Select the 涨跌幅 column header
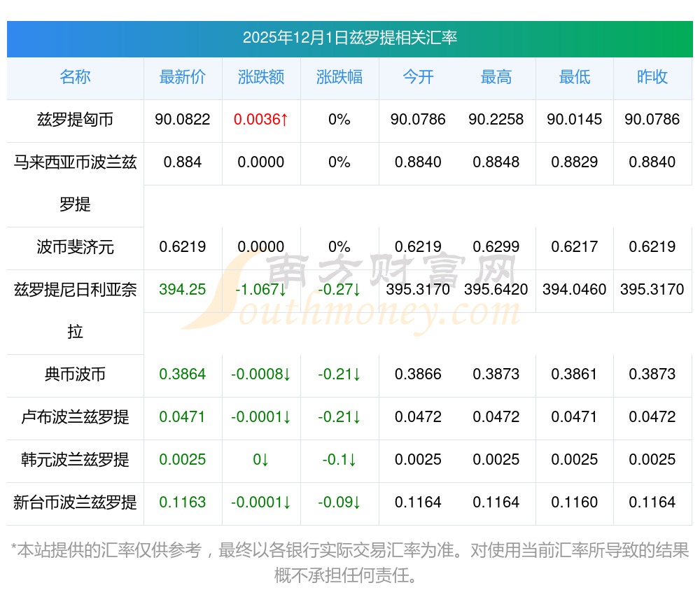 click(339, 77)
